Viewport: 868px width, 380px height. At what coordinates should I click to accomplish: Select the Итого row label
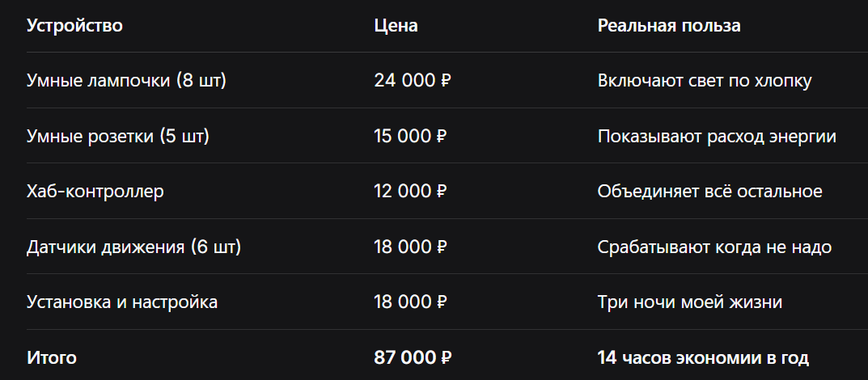pyautogui.click(x=52, y=358)
